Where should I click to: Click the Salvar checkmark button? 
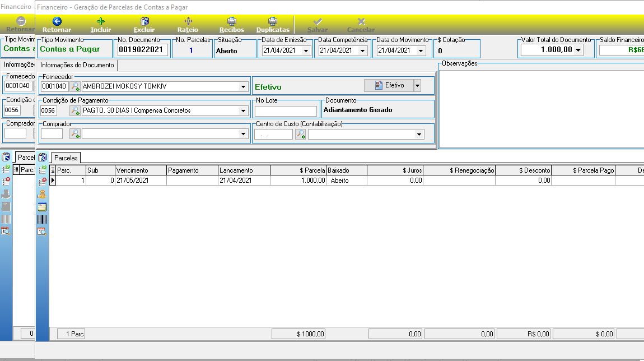click(x=318, y=25)
